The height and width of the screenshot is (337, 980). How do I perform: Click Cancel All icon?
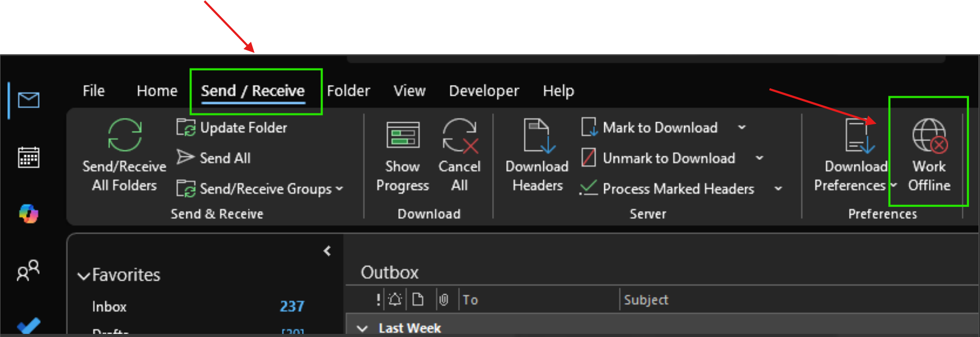tap(459, 135)
